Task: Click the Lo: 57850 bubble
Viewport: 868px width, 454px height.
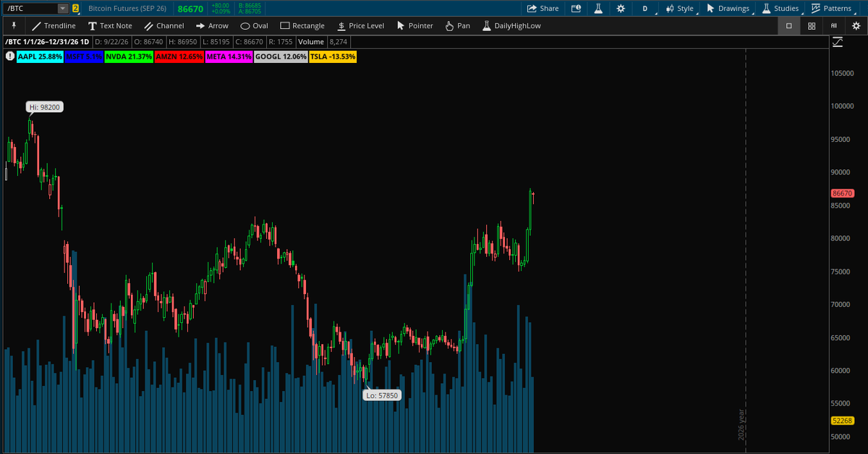Action: click(x=382, y=395)
